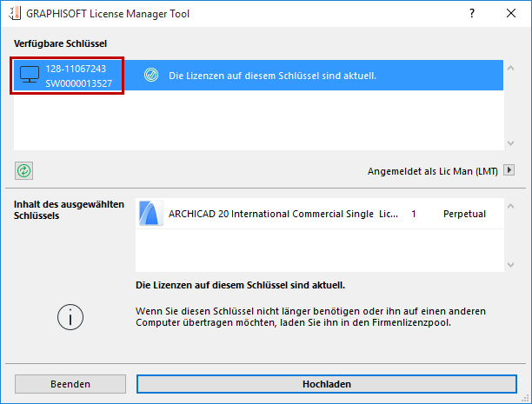The height and width of the screenshot is (404, 532).
Task: Click the Angemeldet als Lic Man (LMT) text
Action: coord(433,171)
